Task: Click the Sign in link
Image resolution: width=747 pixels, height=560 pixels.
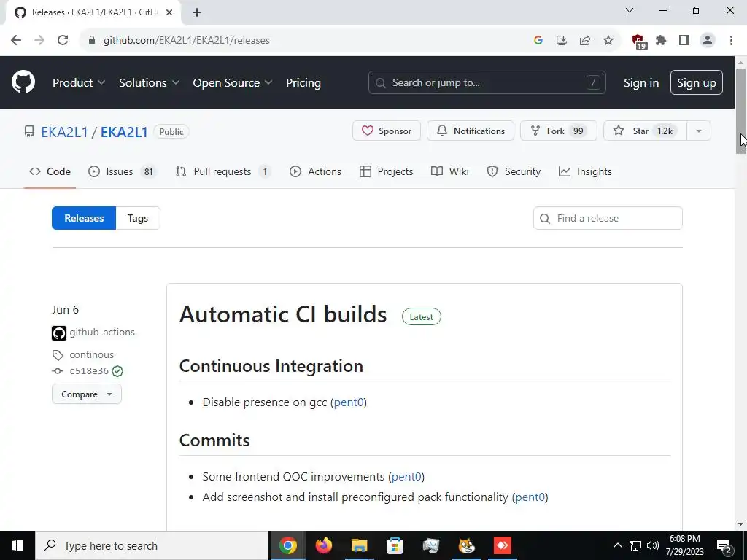Action: pyautogui.click(x=641, y=83)
